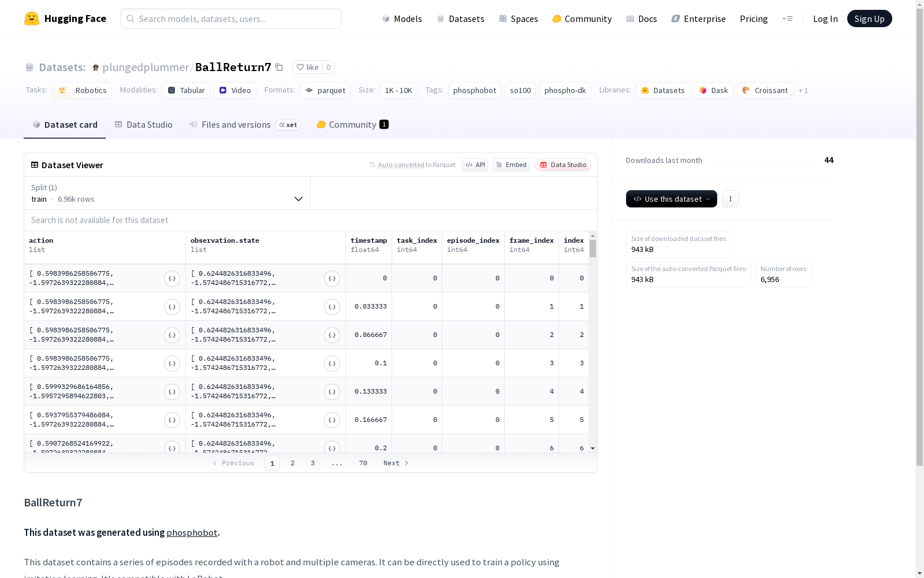Open Community menu in header

tap(582, 18)
